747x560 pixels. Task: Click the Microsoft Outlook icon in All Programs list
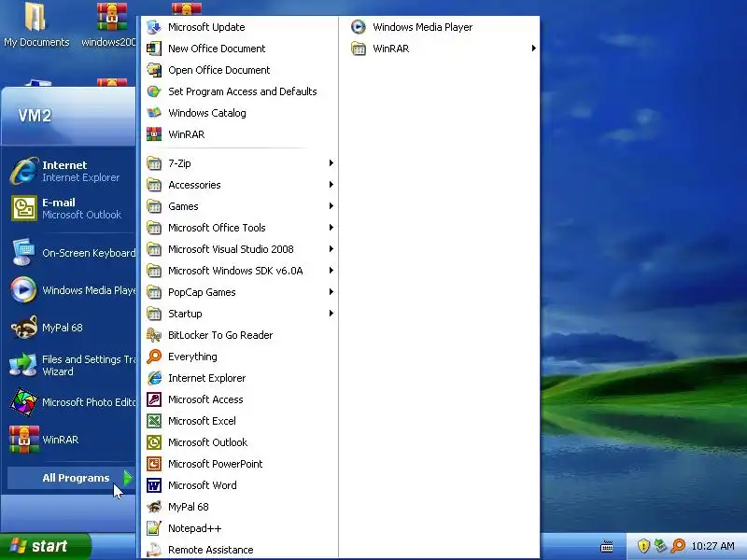pyautogui.click(x=154, y=442)
